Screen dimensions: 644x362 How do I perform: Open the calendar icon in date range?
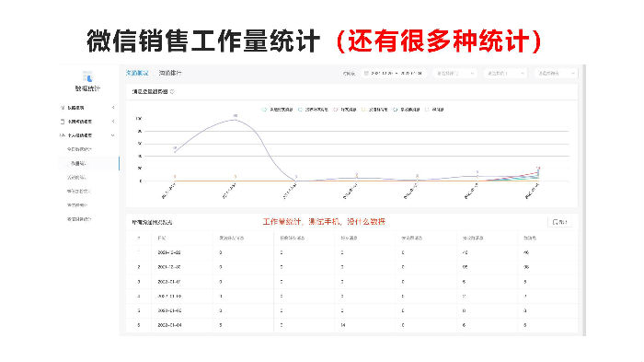pyautogui.click(x=366, y=73)
